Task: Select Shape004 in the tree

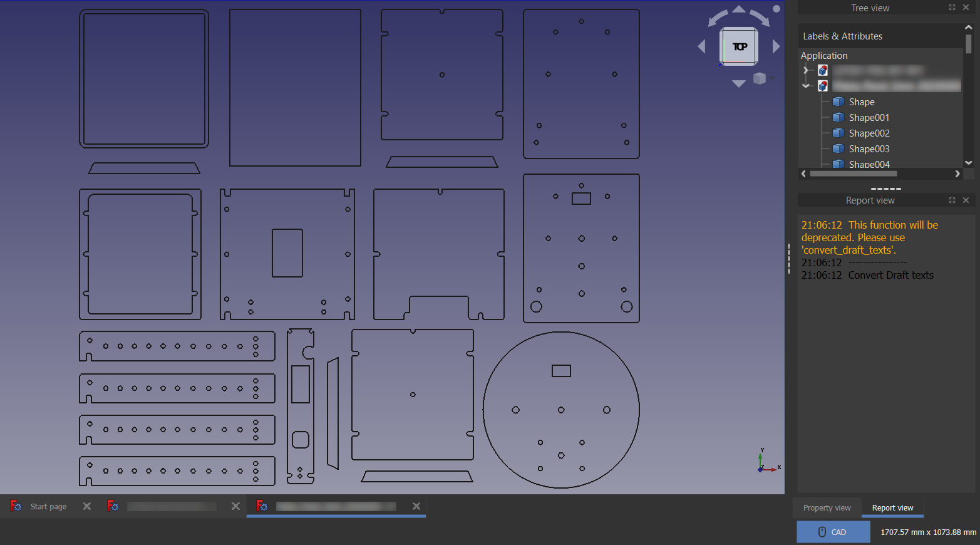Action: click(869, 164)
